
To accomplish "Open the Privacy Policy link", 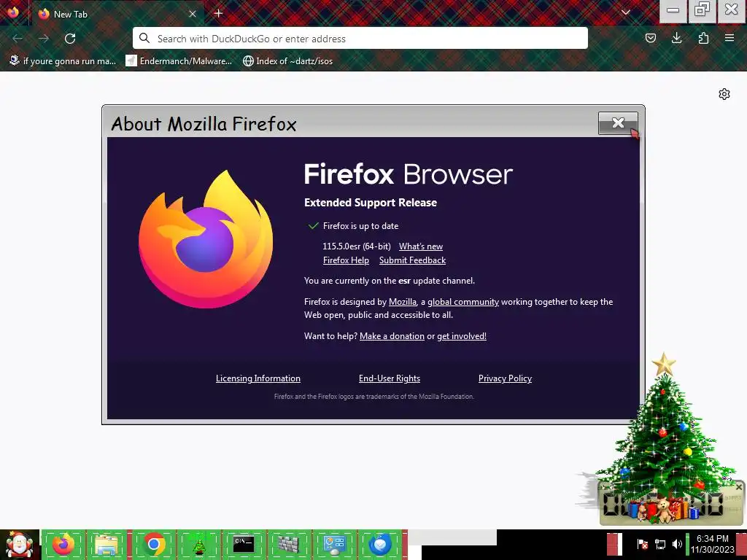I will coord(505,378).
